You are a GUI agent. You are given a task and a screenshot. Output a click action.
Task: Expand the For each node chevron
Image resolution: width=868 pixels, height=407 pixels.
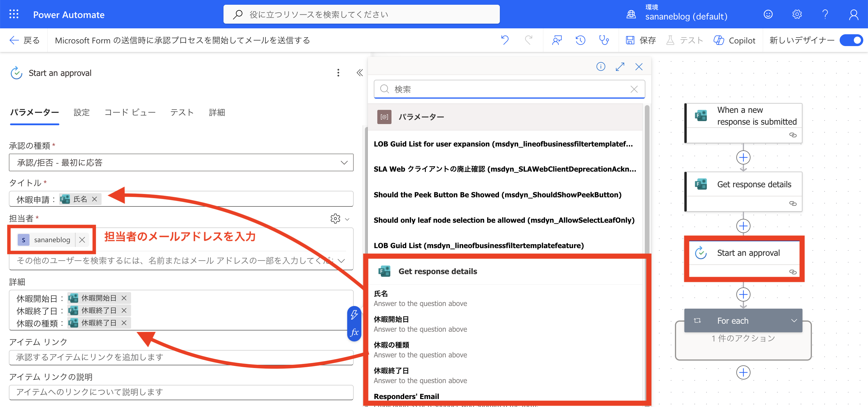point(794,320)
